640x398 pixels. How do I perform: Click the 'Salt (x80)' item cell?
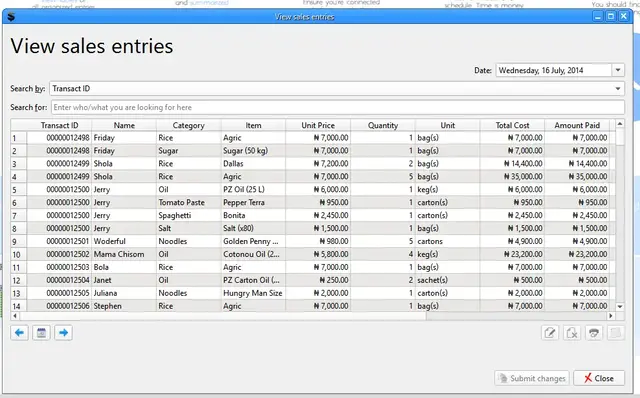click(x=253, y=228)
